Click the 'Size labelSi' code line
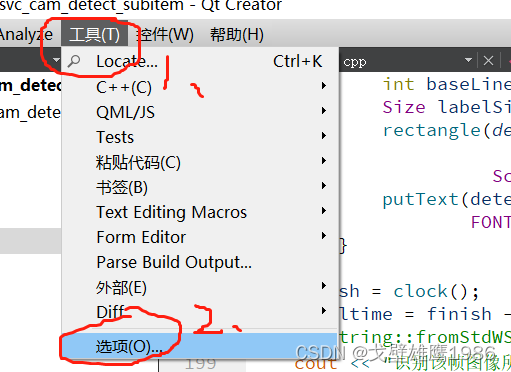511x372 pixels. tap(447, 107)
